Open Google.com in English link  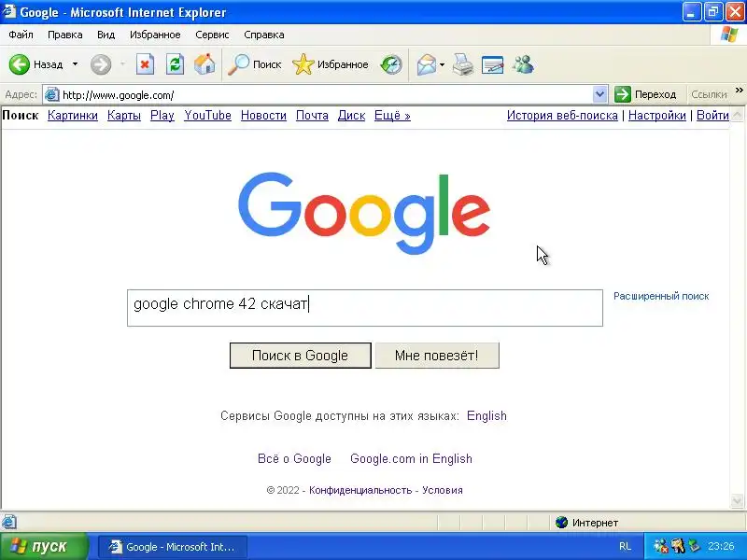click(411, 458)
